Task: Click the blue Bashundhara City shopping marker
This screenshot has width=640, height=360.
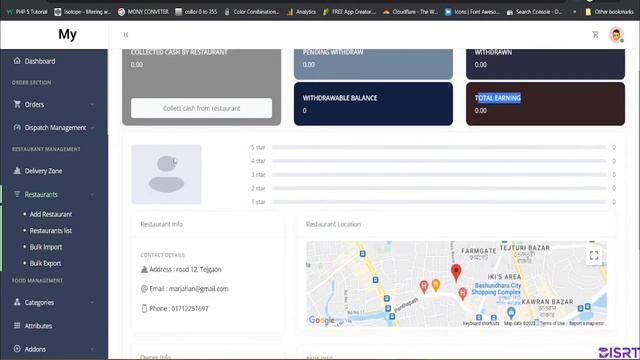Action: tap(511, 313)
